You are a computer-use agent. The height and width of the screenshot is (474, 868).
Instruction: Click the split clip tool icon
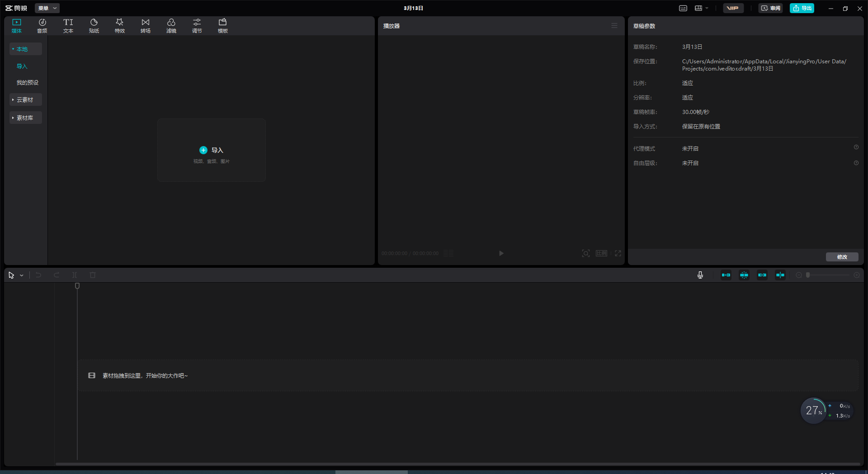[75, 275]
